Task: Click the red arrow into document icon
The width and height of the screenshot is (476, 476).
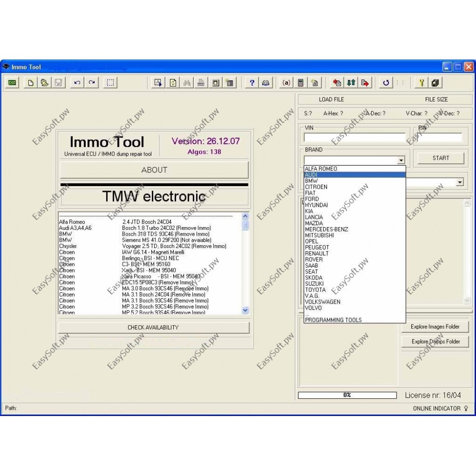Action: [337, 82]
